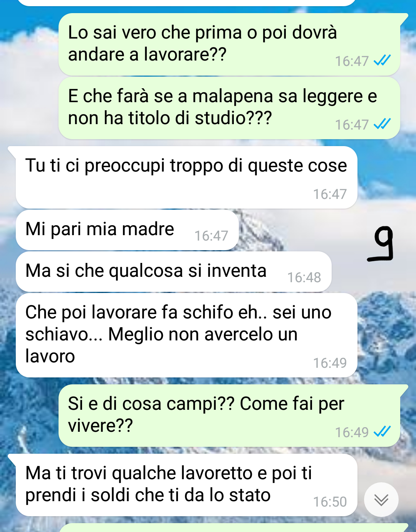Select the message 'E che farà se a malapena'
This screenshot has height=532, width=416.
click(x=229, y=108)
